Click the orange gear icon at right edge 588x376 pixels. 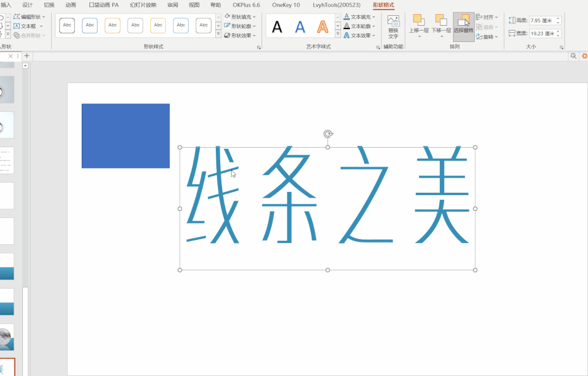coord(584,56)
